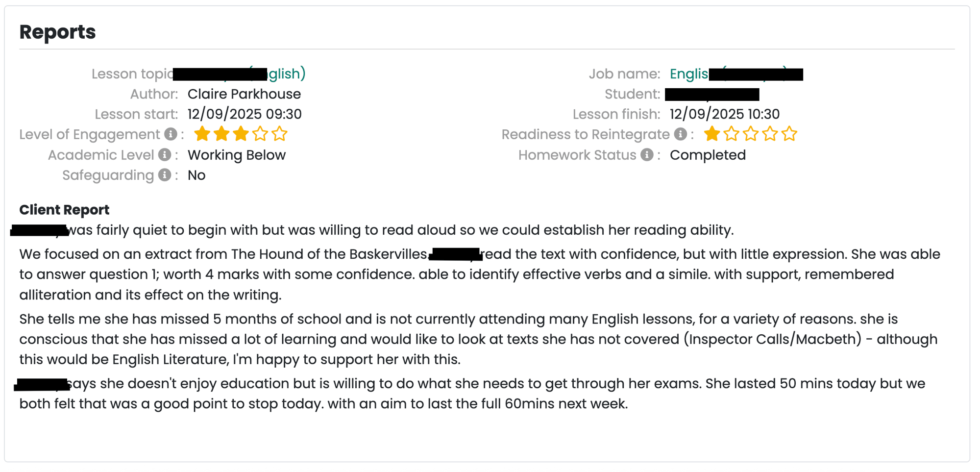
Task: Click the Client Report heading
Action: (64, 209)
